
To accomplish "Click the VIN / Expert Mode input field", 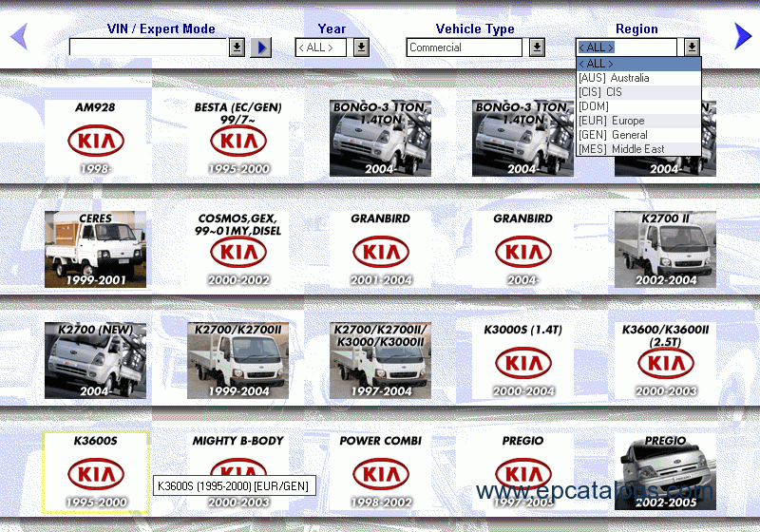I will click(x=148, y=47).
